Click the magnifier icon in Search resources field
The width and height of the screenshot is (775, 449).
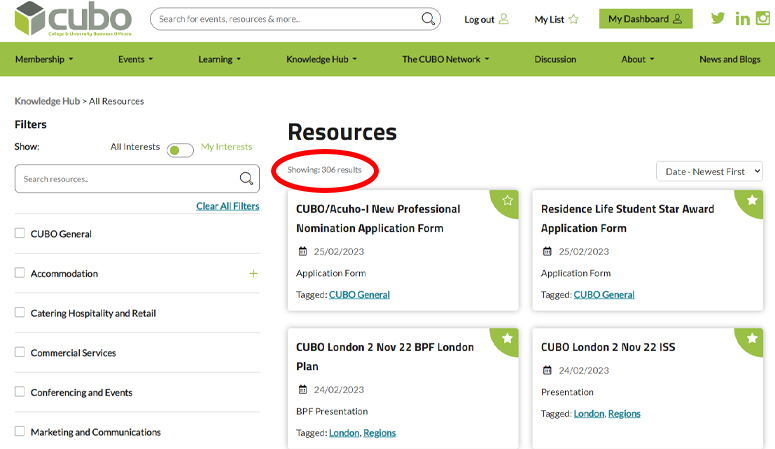(x=246, y=179)
